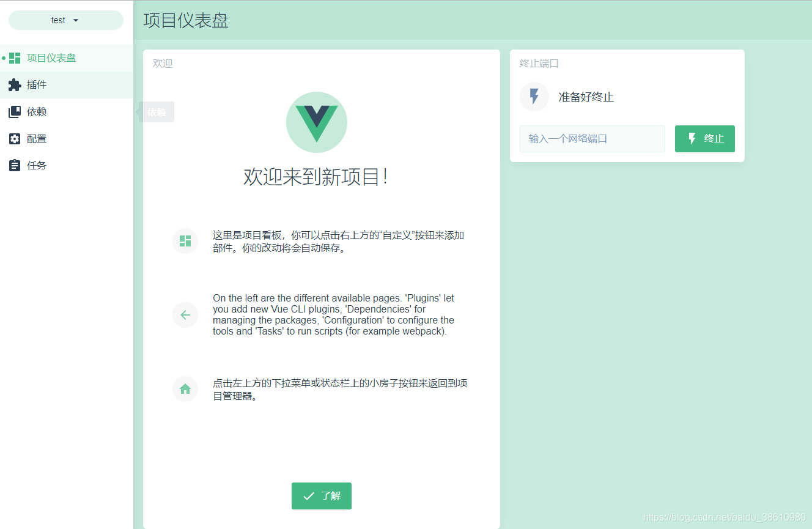Focus the 输入一个网络端口 input field

(592, 139)
